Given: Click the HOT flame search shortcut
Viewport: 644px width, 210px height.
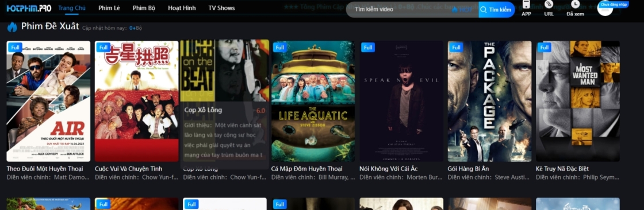Looking at the screenshot, I should 462,9.
